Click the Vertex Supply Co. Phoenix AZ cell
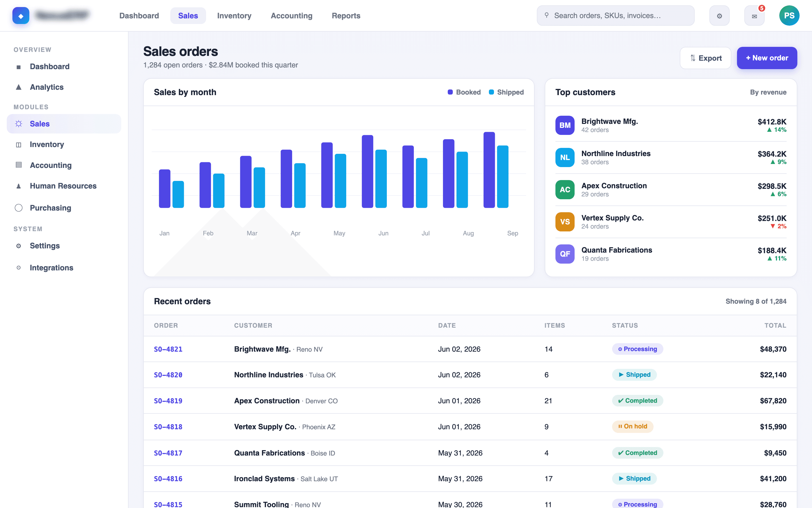The image size is (812, 508). pyautogui.click(x=284, y=427)
